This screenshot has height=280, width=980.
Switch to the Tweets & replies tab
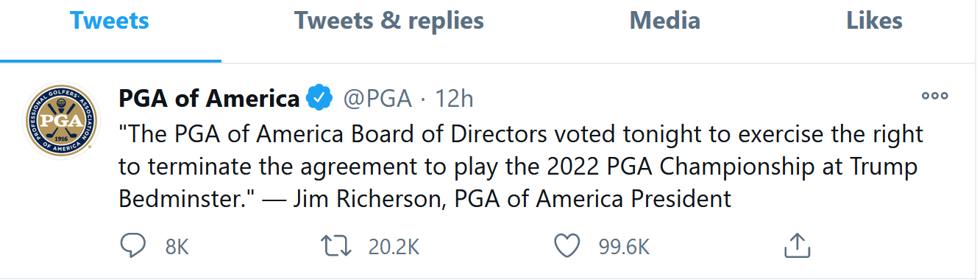click(389, 21)
